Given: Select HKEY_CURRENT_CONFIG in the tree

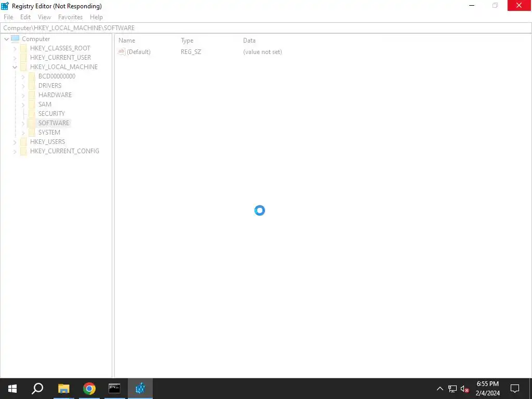Looking at the screenshot, I should click(64, 151).
